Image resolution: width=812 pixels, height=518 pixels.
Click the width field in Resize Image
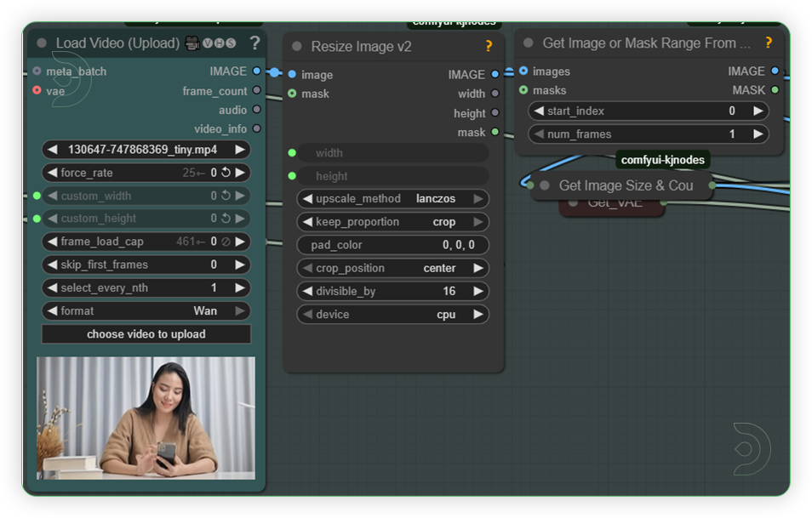tap(393, 152)
